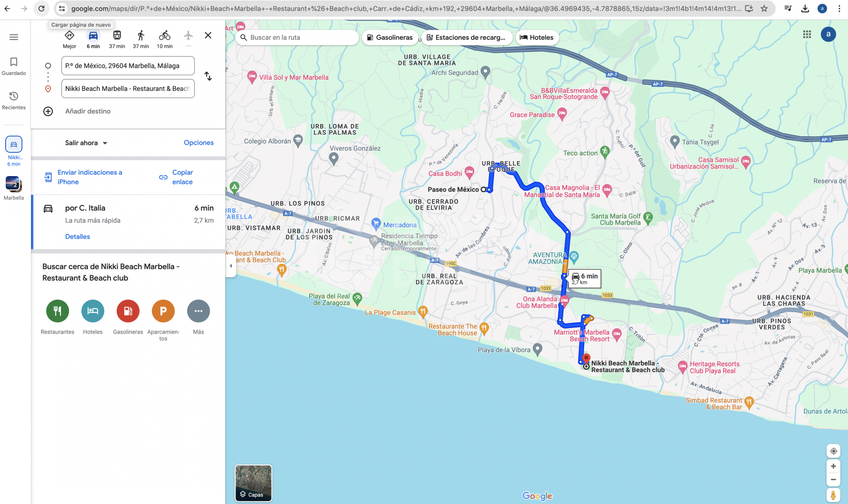The image size is (848, 504).
Task: Filter by Gasolineras chip
Action: (390, 38)
